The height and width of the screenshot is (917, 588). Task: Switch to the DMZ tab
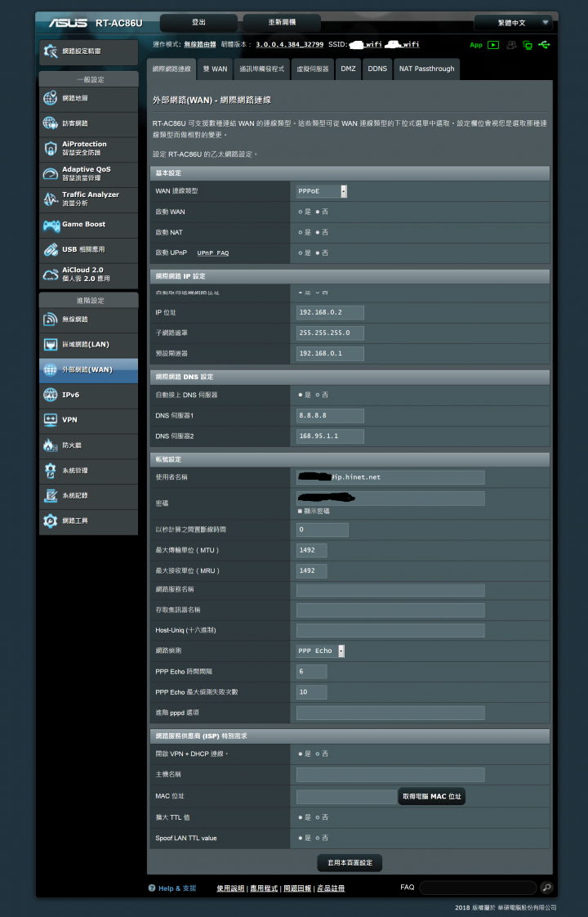coord(349,69)
